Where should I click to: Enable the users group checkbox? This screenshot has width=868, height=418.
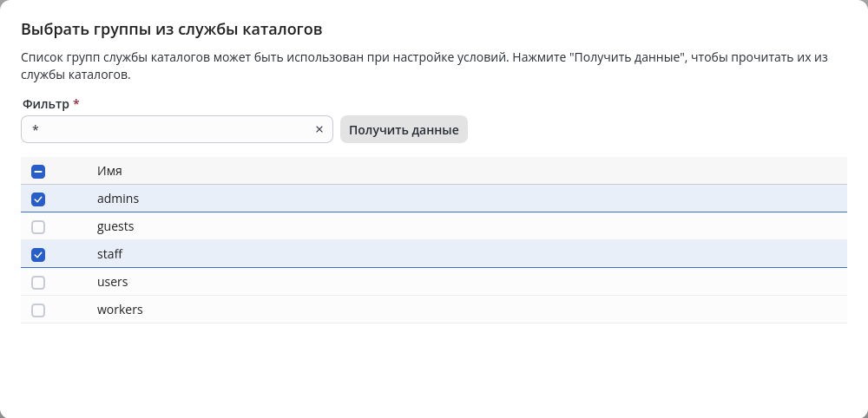(x=38, y=283)
